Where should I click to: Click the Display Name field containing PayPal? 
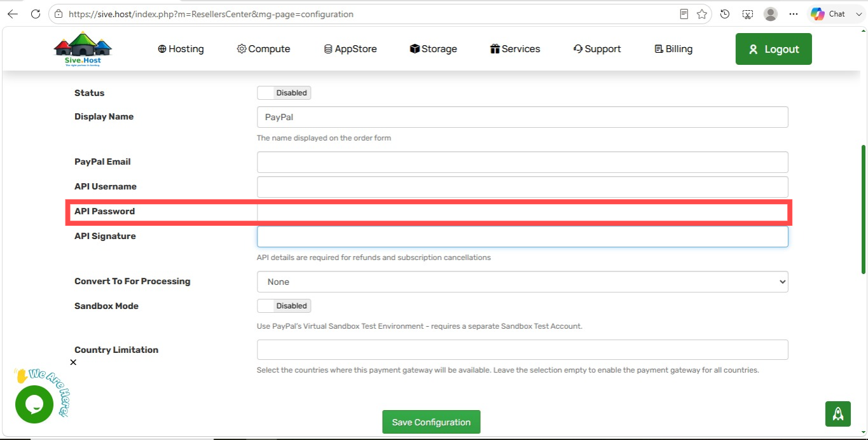pyautogui.click(x=522, y=117)
